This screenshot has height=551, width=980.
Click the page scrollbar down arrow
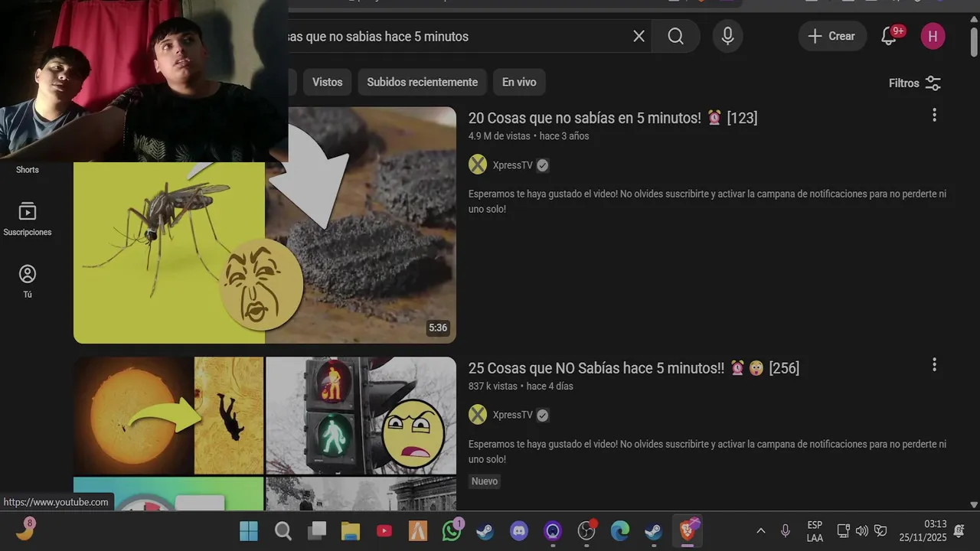coord(974,505)
